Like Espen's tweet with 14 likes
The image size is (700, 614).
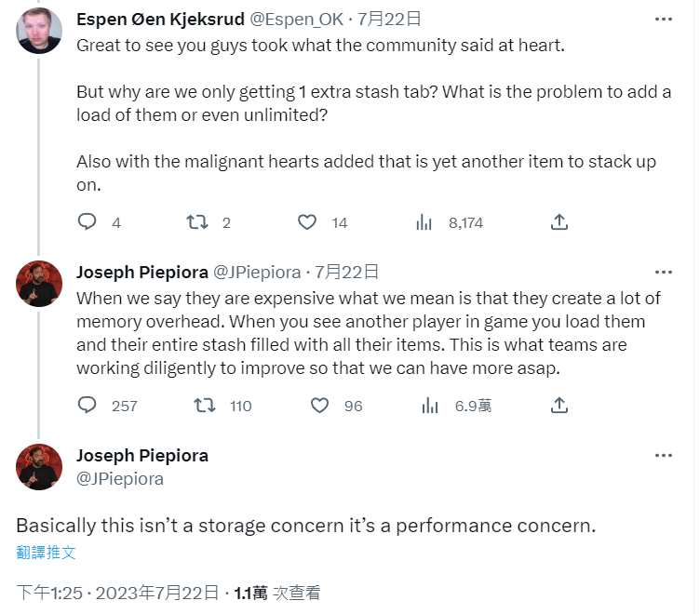pyautogui.click(x=307, y=222)
